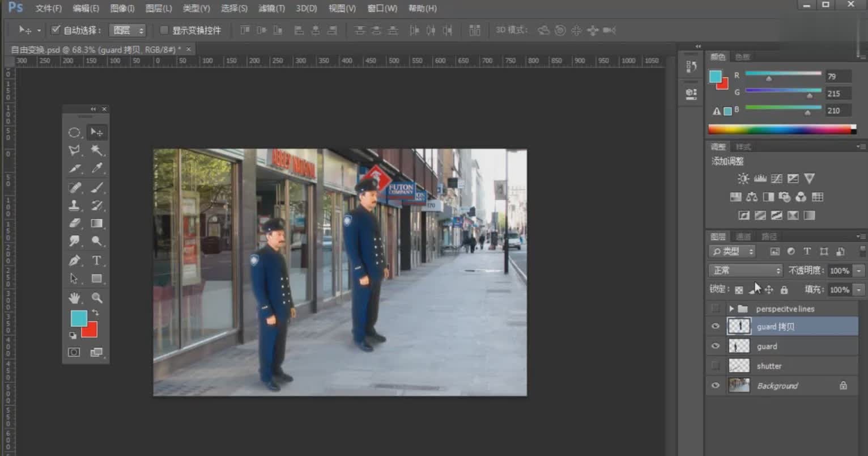This screenshot has width=868, height=456.
Task: Hide the guard layer
Action: point(716,346)
